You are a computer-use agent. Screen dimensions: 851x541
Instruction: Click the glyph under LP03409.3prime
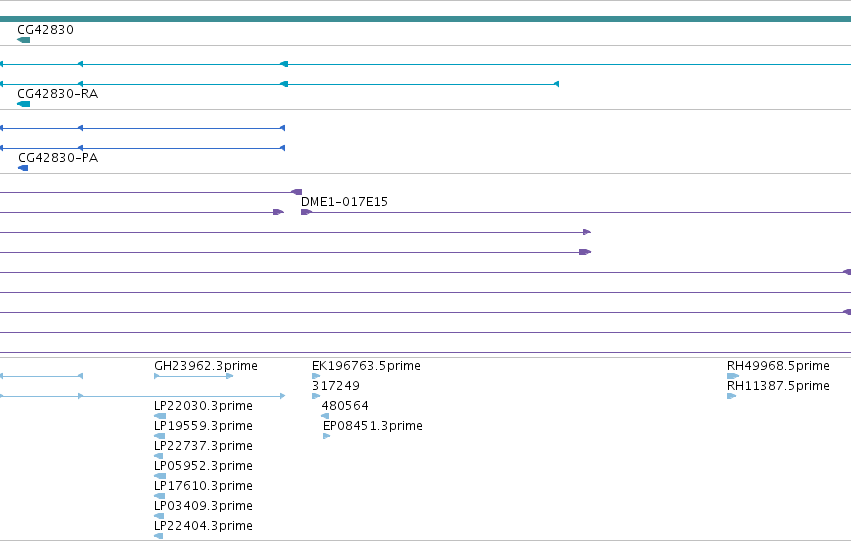tap(159, 517)
